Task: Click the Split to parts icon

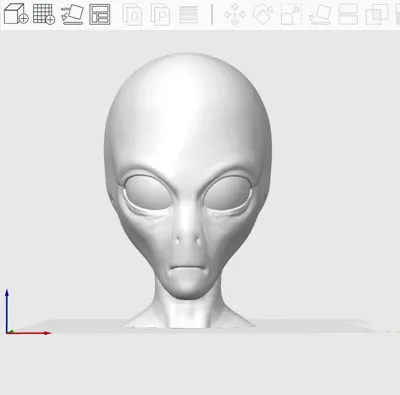Action: tap(160, 14)
